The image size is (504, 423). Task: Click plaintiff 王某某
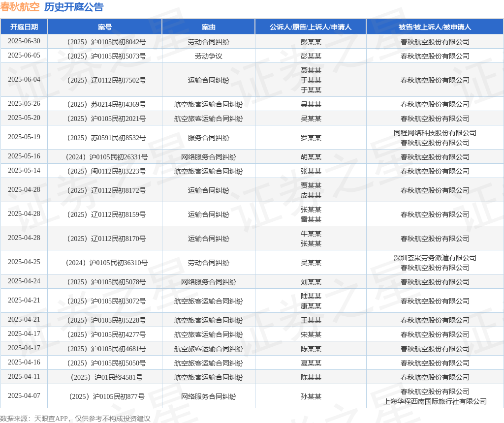[x=311, y=320]
